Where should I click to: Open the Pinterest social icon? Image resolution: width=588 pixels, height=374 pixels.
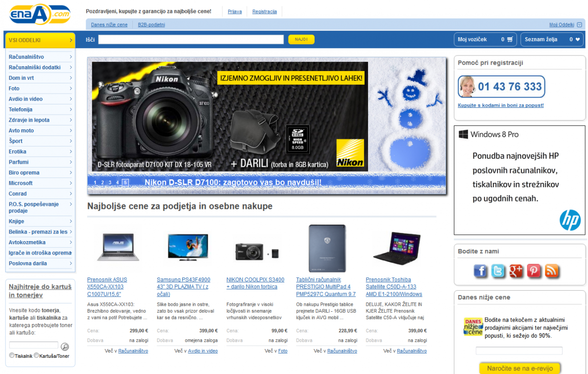(534, 271)
